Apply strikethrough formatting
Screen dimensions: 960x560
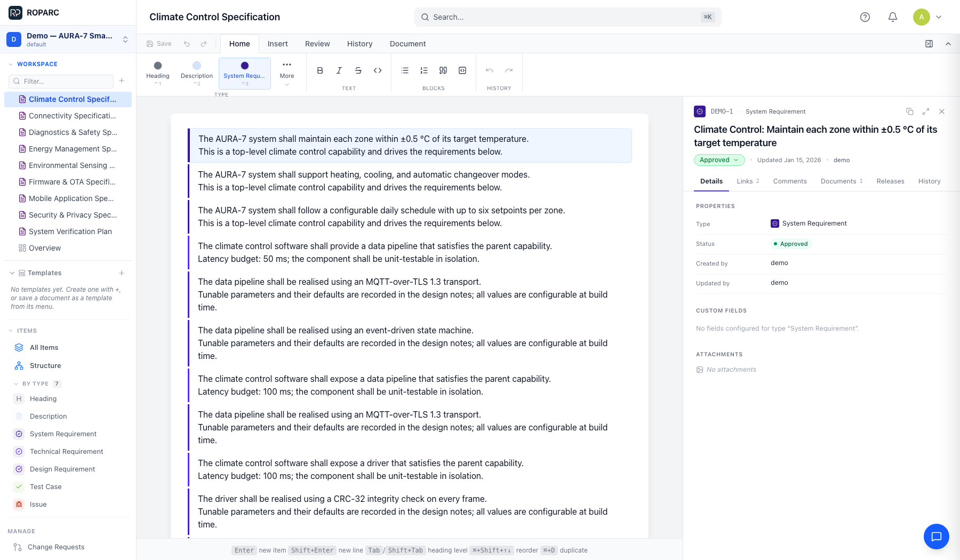(x=358, y=70)
